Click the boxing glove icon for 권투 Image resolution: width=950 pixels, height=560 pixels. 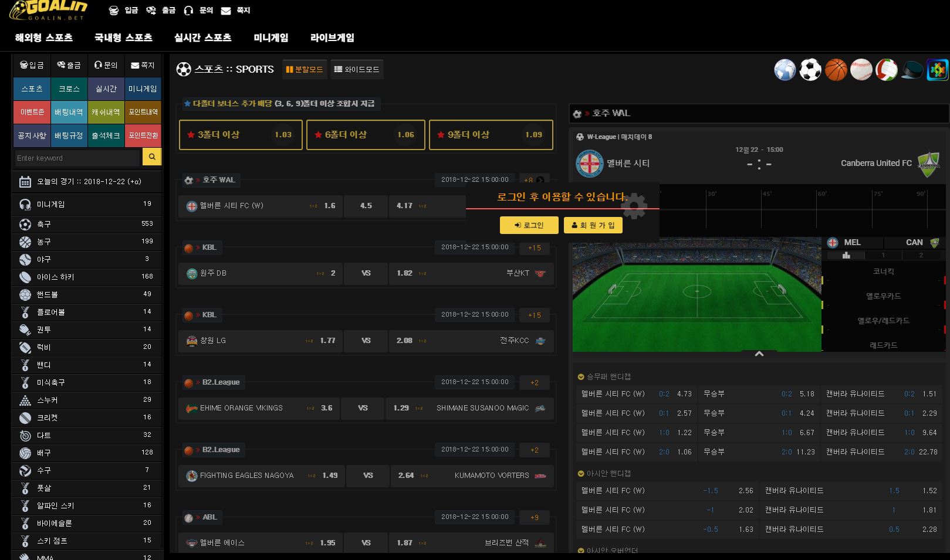click(x=25, y=330)
